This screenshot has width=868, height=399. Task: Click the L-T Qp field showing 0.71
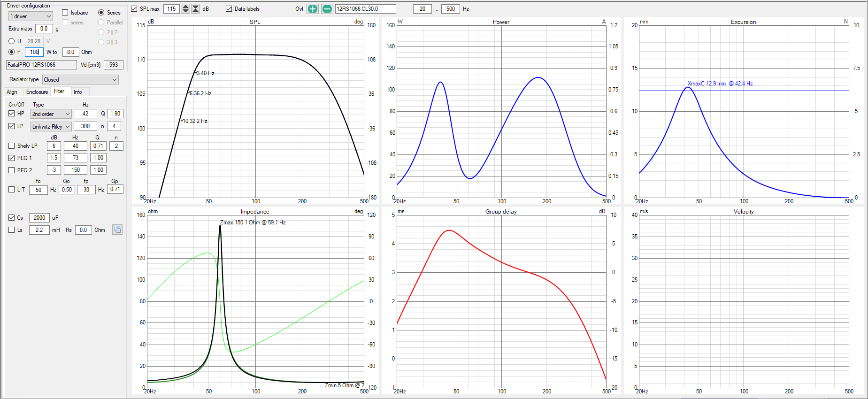tap(115, 189)
